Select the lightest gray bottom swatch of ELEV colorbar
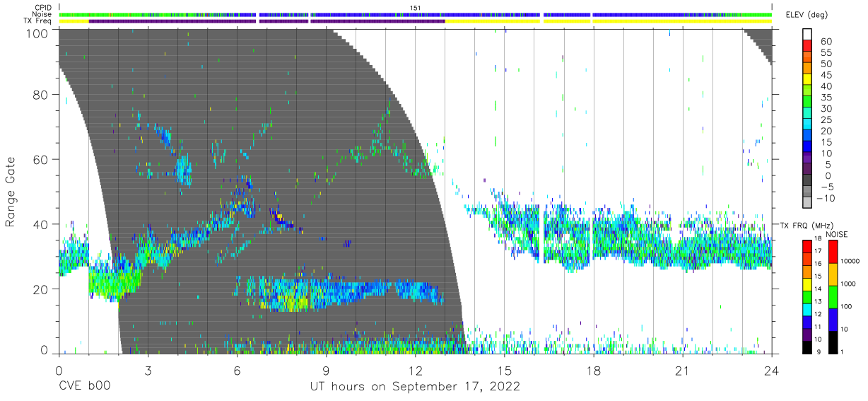The image size is (868, 401). click(x=809, y=202)
